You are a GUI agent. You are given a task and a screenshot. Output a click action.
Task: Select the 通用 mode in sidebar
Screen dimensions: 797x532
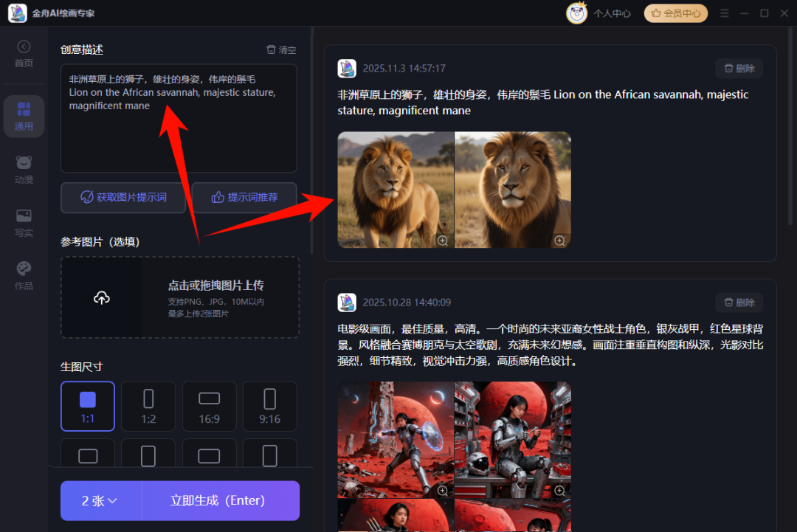click(x=24, y=117)
